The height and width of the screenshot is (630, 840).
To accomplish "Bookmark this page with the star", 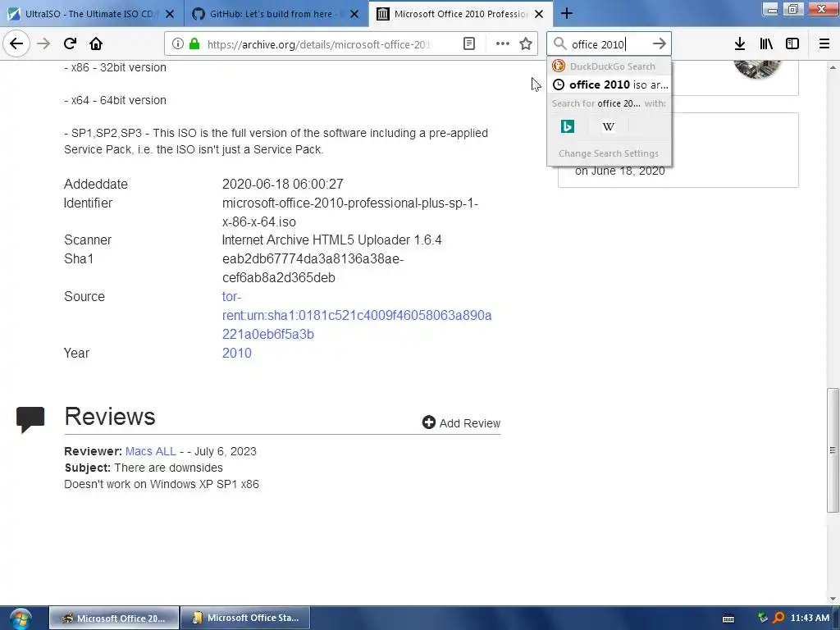I will 526,44.
